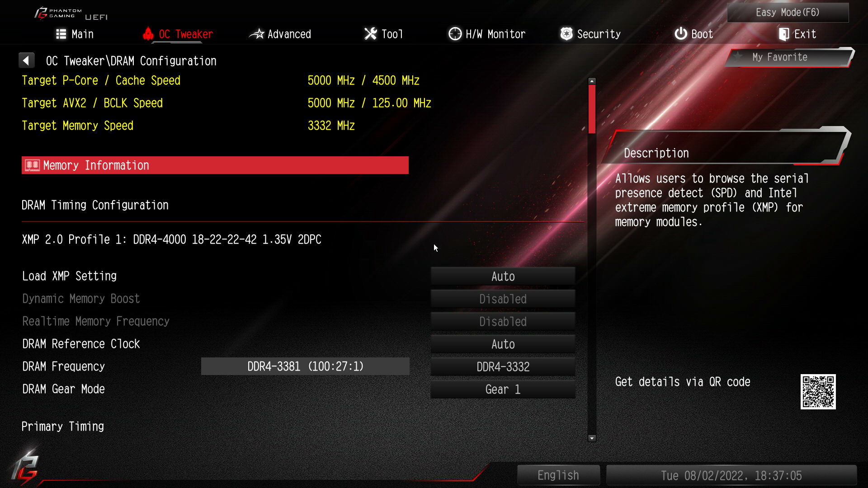The width and height of the screenshot is (868, 488).
Task: Enable Dynamic Memory Boost
Action: tap(503, 299)
